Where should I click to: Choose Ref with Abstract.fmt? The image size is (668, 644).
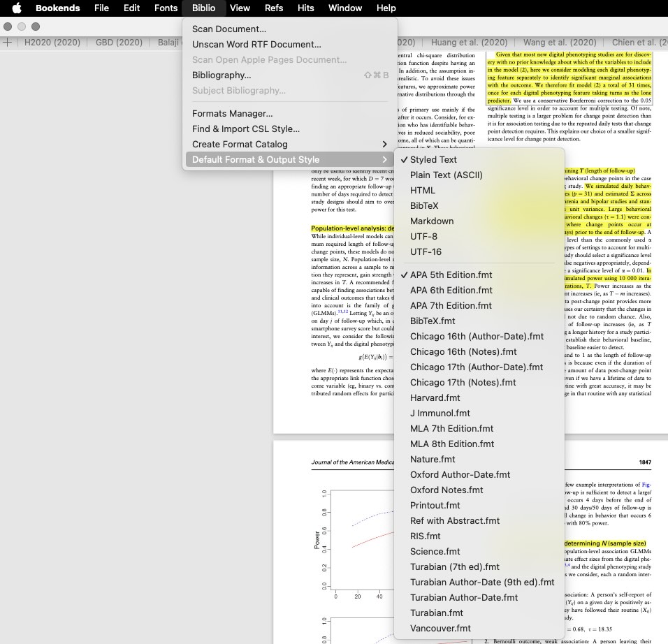(479, 520)
